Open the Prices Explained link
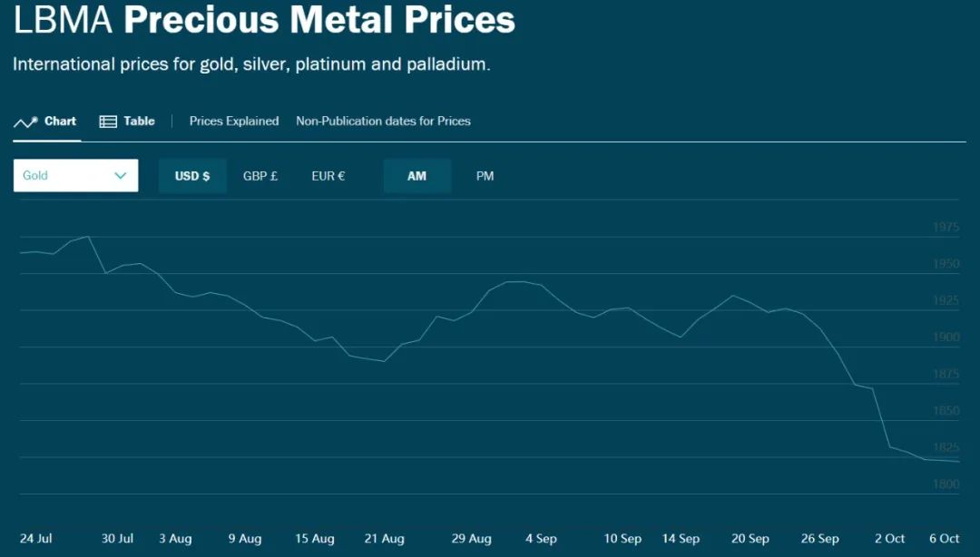 234,122
